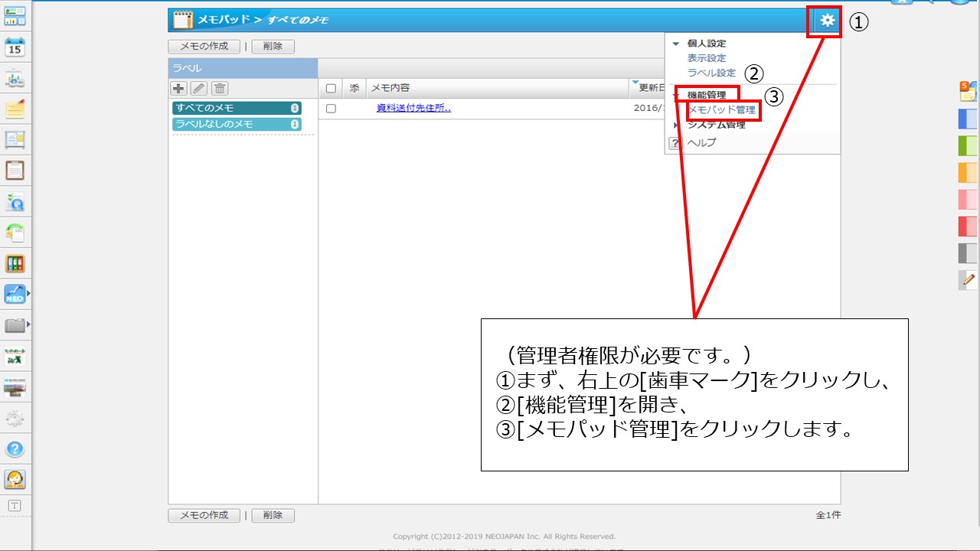Viewport: 980px width, 551px height.
Task: Open the headset support person icon
Action: pyautogui.click(x=15, y=479)
